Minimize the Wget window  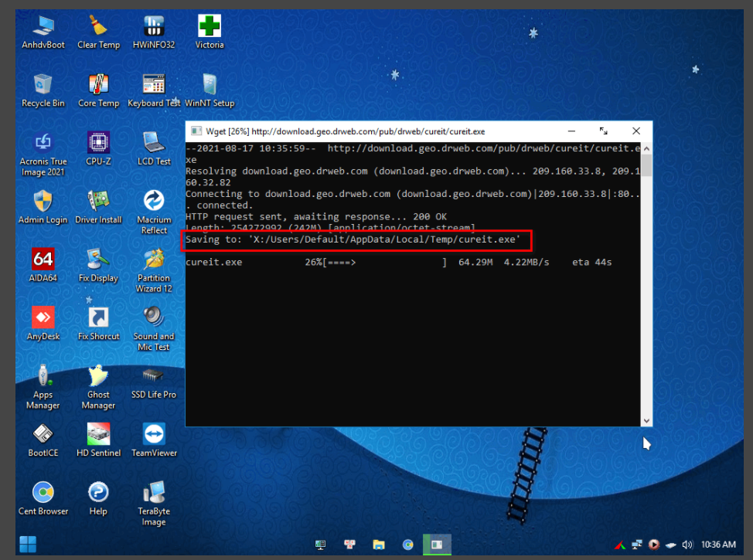(x=571, y=131)
